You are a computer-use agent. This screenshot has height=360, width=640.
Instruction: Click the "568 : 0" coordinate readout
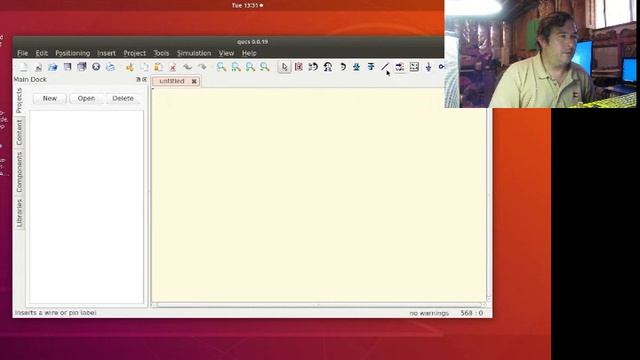click(x=471, y=313)
